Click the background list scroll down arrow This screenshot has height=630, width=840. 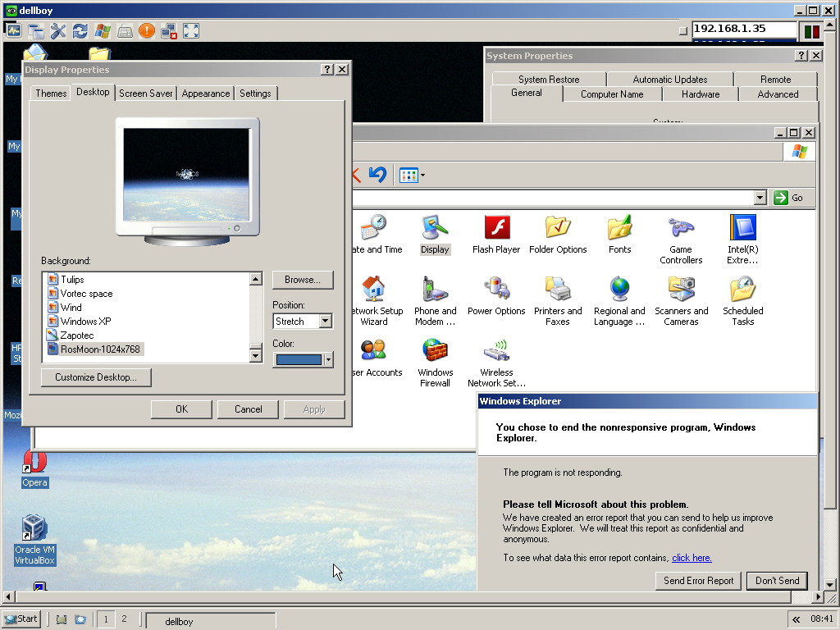(256, 355)
